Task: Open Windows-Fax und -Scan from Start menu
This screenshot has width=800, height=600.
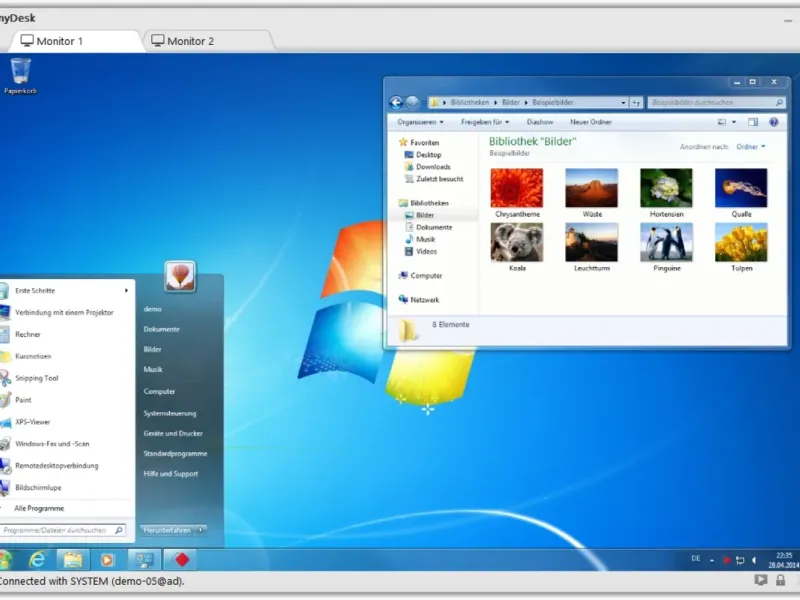Action: point(52,444)
